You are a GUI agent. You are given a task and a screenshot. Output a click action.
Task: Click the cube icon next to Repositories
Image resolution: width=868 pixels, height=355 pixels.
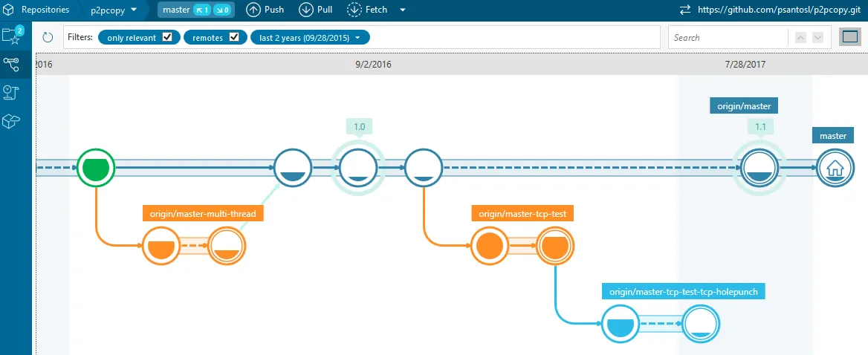pos(7,10)
